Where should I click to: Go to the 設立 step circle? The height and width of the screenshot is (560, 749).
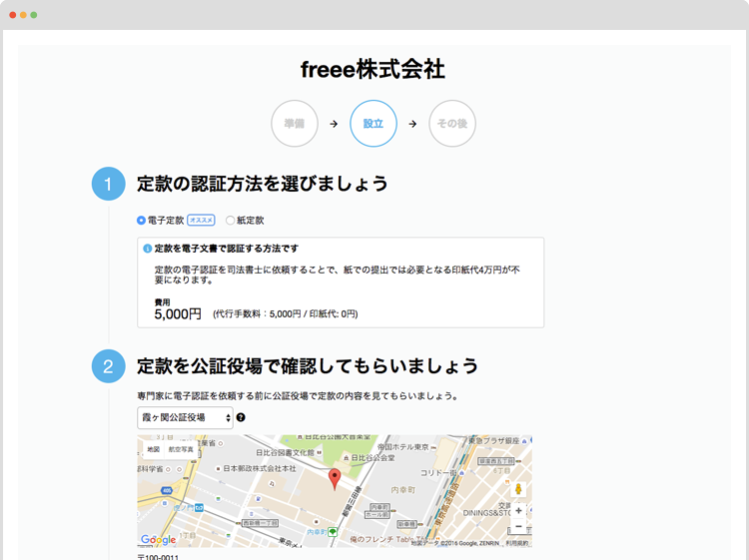click(374, 124)
